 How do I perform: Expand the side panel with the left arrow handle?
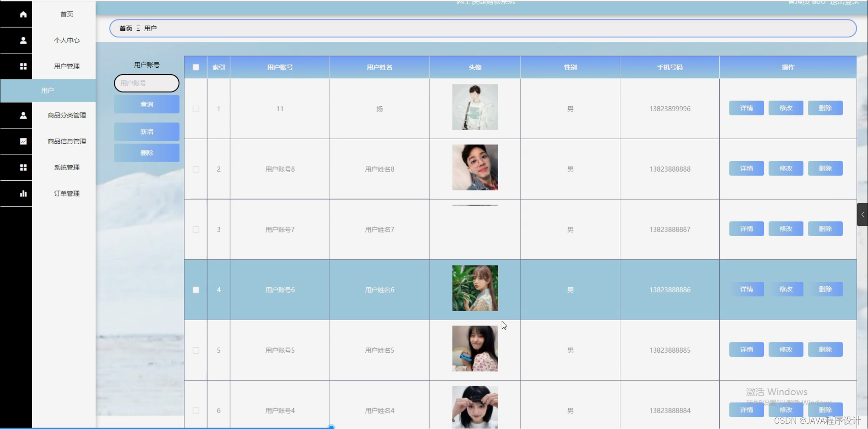863,214
